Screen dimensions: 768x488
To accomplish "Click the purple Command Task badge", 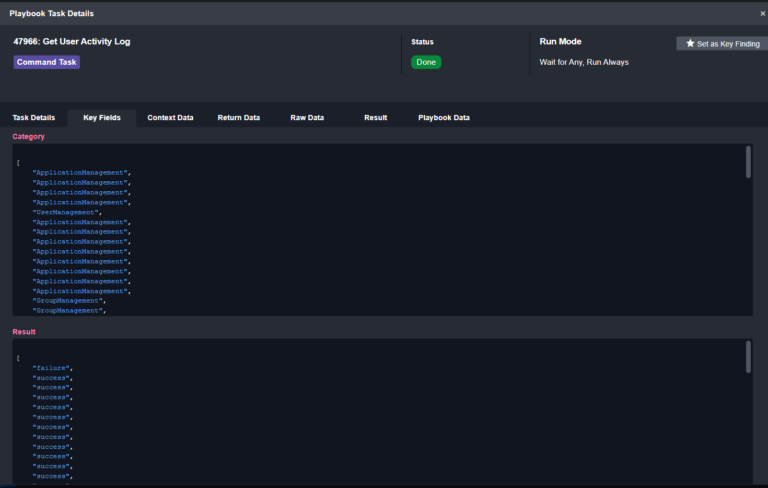I will pos(46,62).
